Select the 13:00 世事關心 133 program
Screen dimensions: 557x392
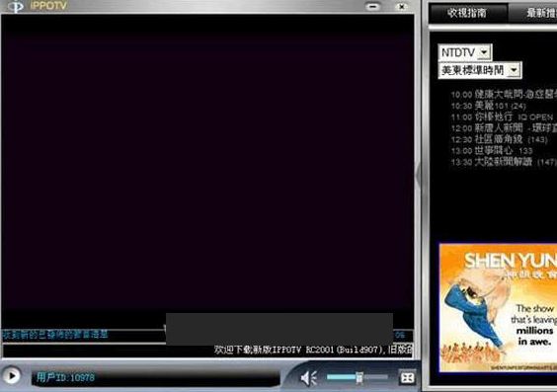492,150
